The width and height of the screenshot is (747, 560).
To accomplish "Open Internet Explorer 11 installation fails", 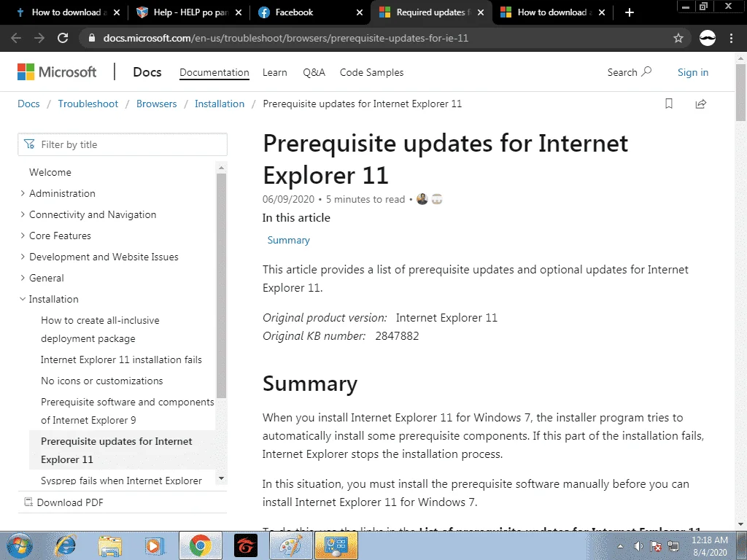I will point(121,360).
